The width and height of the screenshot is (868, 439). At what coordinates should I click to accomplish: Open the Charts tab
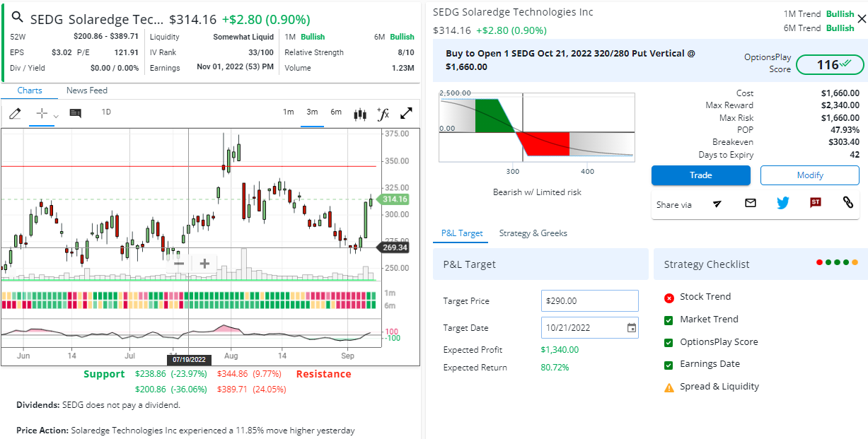[30, 90]
